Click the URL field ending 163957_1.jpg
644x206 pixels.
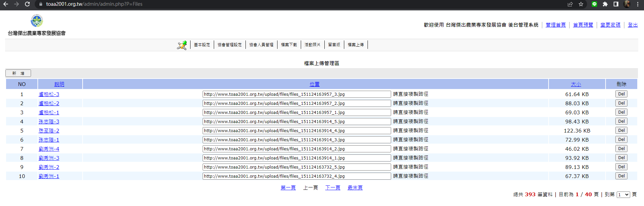[x=297, y=113]
